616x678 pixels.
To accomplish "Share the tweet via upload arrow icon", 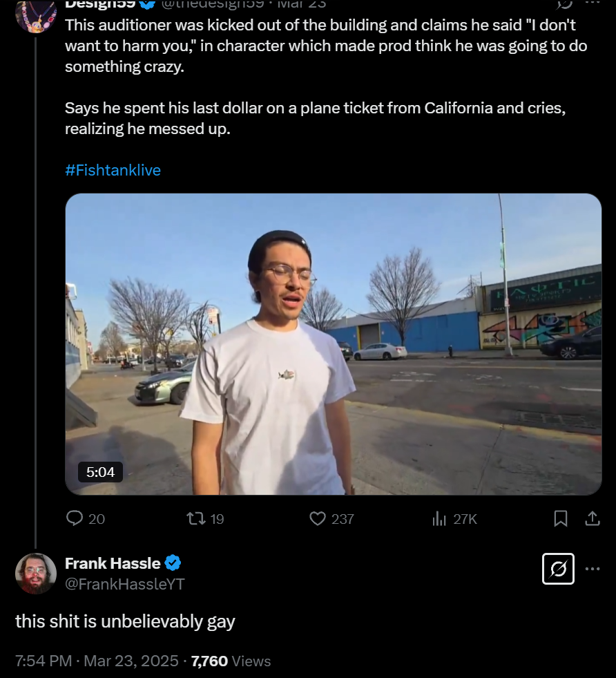I will 593,518.
